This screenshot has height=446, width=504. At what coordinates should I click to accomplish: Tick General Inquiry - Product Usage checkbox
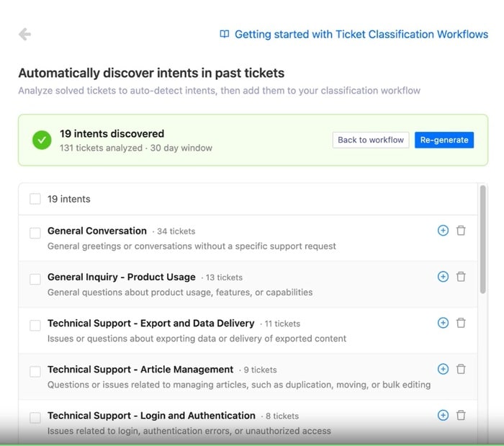point(35,279)
